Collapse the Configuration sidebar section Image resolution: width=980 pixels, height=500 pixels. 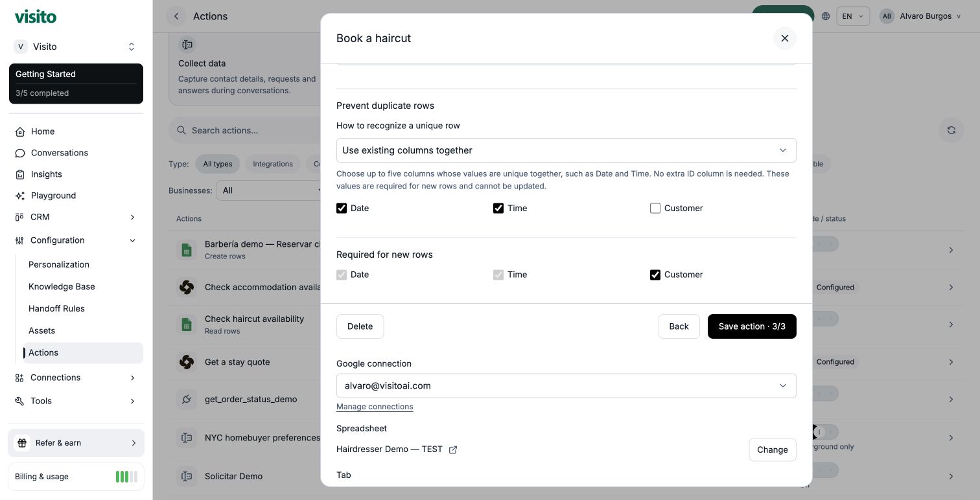pos(76,240)
